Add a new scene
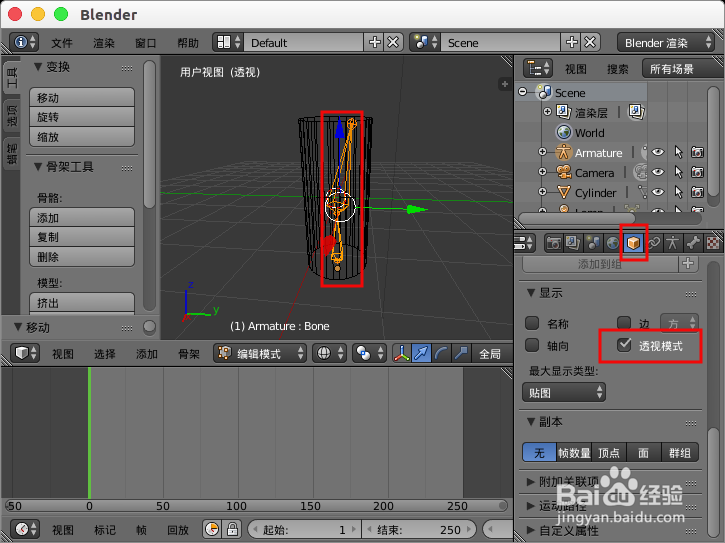 (571, 43)
